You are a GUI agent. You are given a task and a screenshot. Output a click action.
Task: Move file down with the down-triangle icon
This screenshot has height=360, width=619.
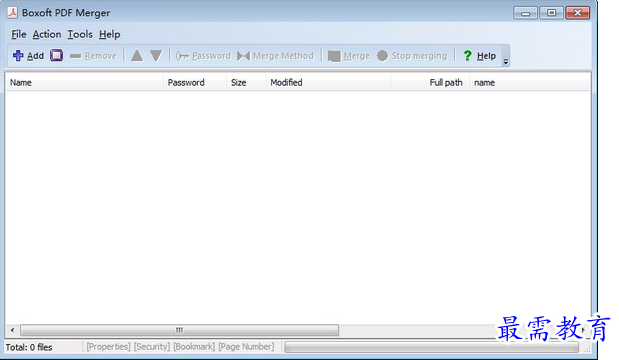click(x=156, y=56)
